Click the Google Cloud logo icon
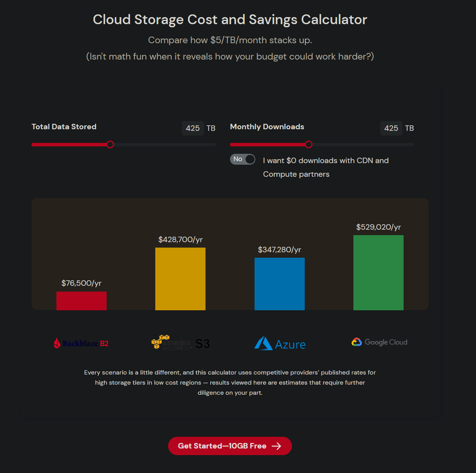Screen dimensions: 476x473 click(x=357, y=342)
